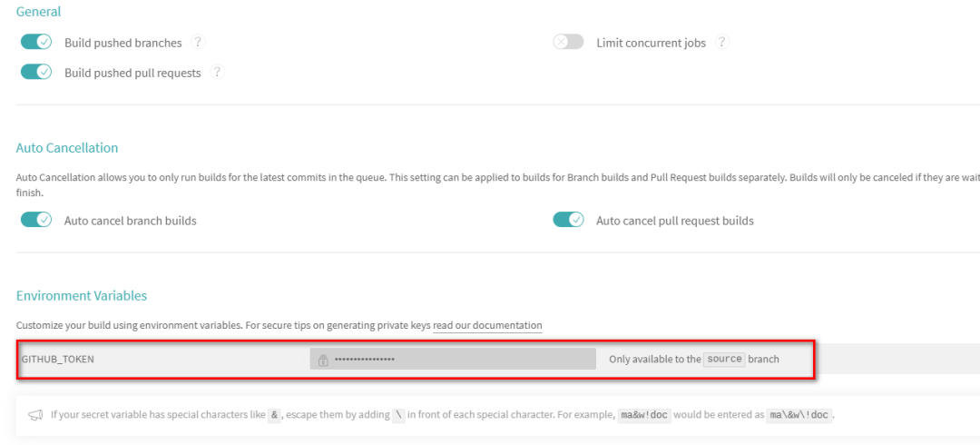Click the masked GITHUB_TOKEN value field

pos(454,359)
